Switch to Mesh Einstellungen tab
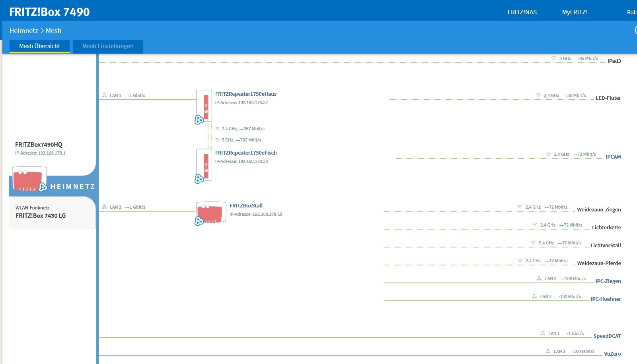This screenshot has height=364, width=637. coord(108,46)
